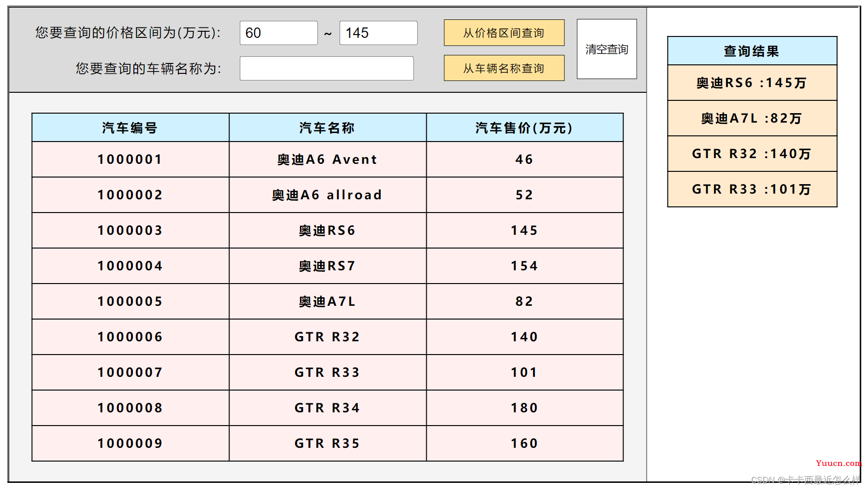Select car number cell 1000001
The image size is (868, 489).
pyautogui.click(x=131, y=160)
